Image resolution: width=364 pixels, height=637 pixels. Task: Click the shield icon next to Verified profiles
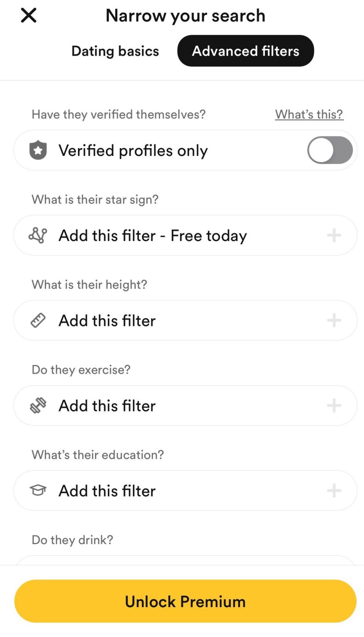37,150
